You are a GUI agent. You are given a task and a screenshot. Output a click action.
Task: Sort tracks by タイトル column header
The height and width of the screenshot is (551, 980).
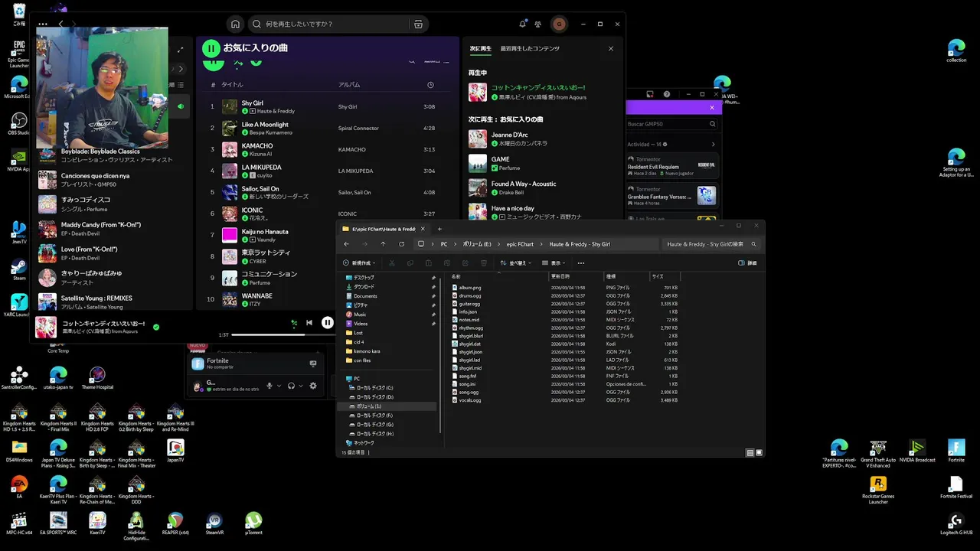pyautogui.click(x=232, y=85)
